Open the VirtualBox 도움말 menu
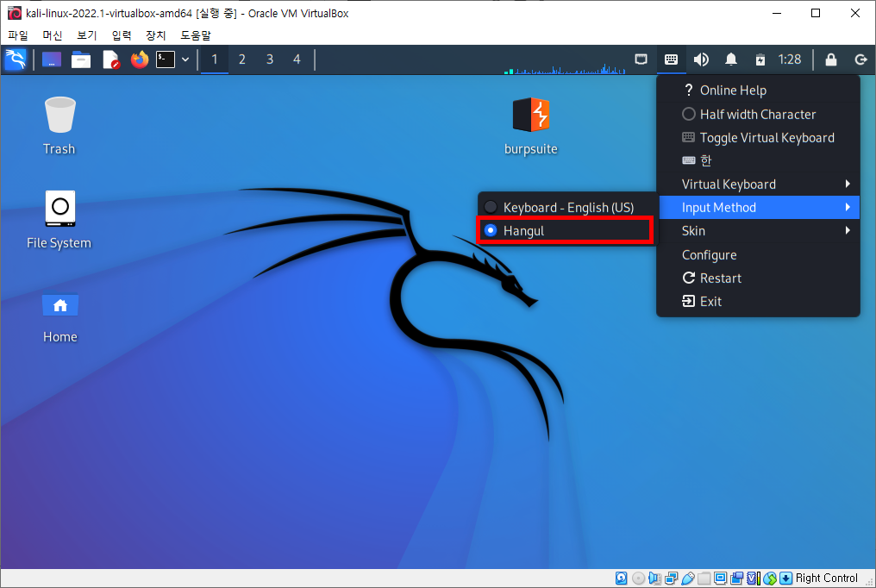The height and width of the screenshot is (588, 876). click(x=196, y=35)
